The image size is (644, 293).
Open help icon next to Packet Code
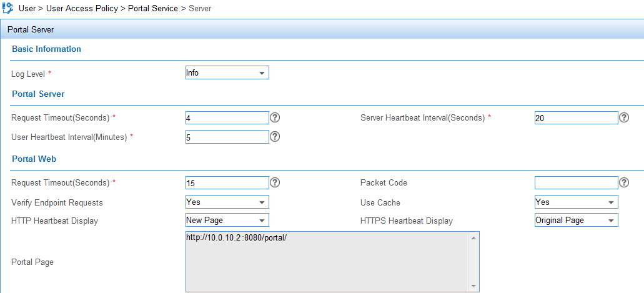[624, 182]
